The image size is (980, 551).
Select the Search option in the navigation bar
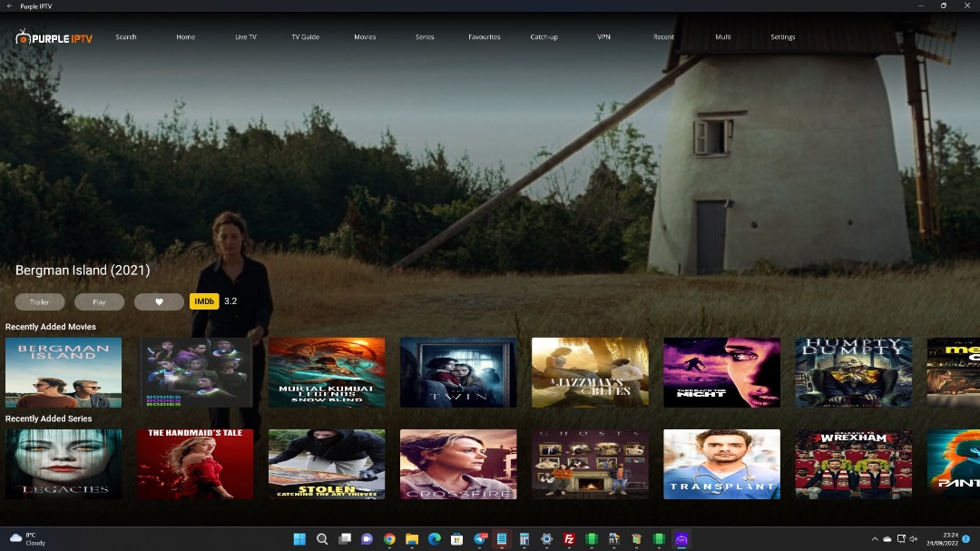(x=126, y=37)
